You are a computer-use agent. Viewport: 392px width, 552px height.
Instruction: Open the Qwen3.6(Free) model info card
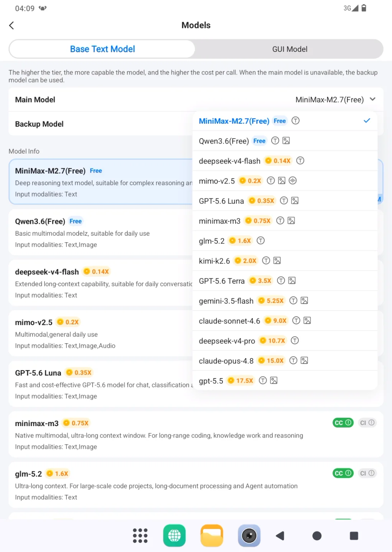(x=100, y=232)
